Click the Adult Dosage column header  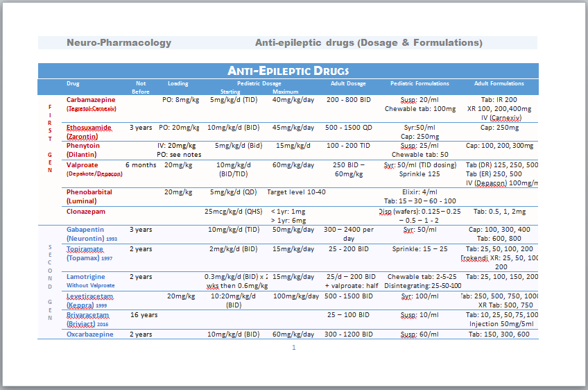(x=348, y=84)
